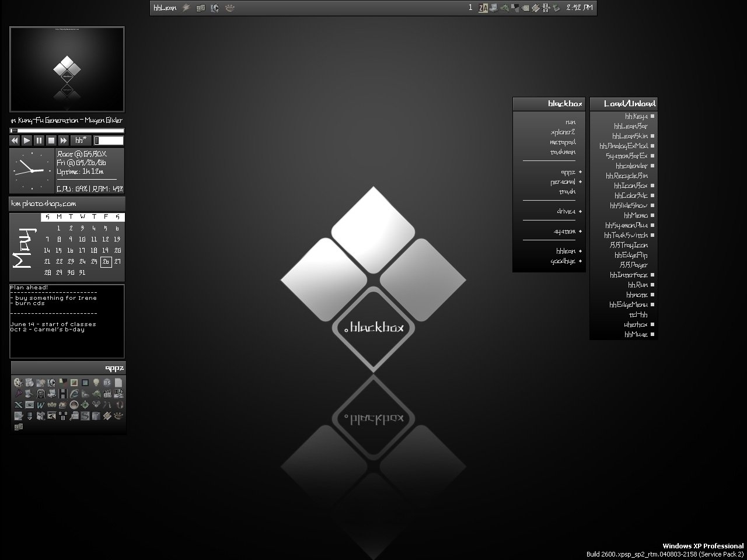Stop music playback

coord(51,141)
